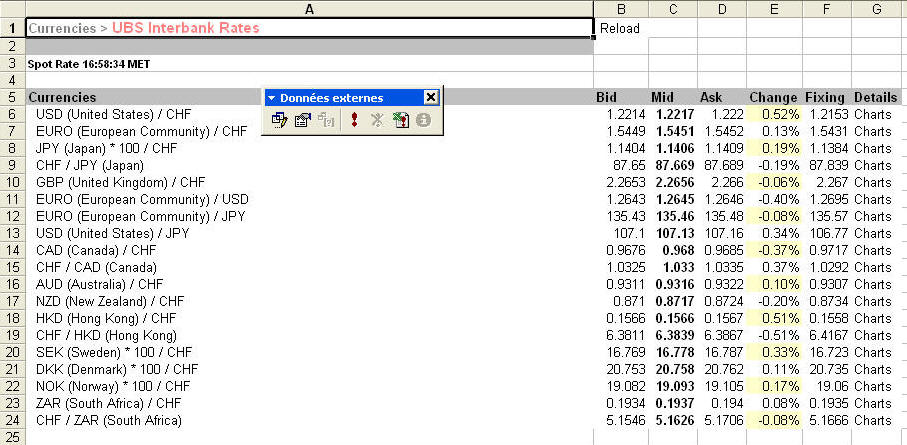Select row 25 header

point(13,437)
